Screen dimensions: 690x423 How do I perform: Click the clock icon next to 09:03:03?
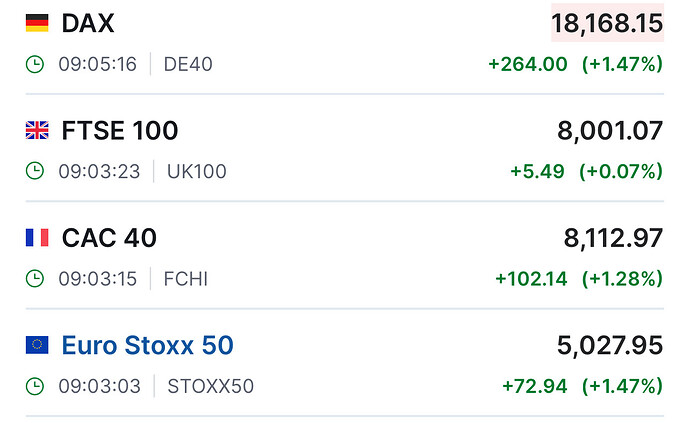pyautogui.click(x=35, y=386)
